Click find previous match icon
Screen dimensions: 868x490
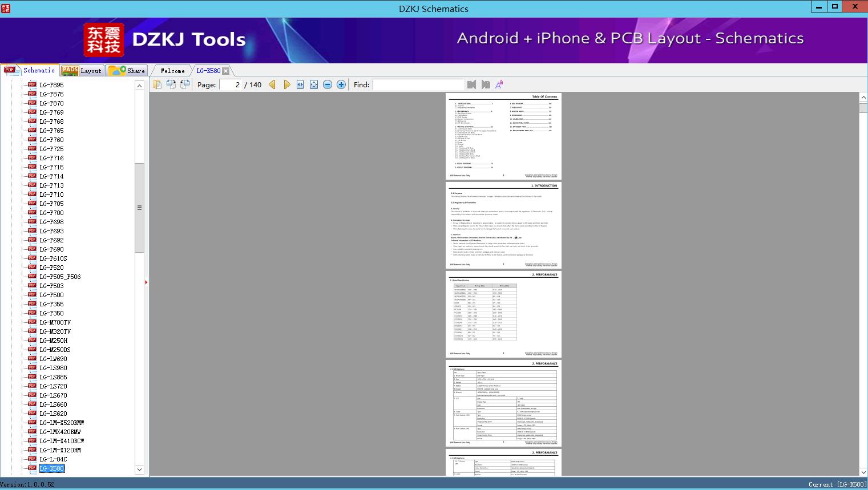(471, 84)
